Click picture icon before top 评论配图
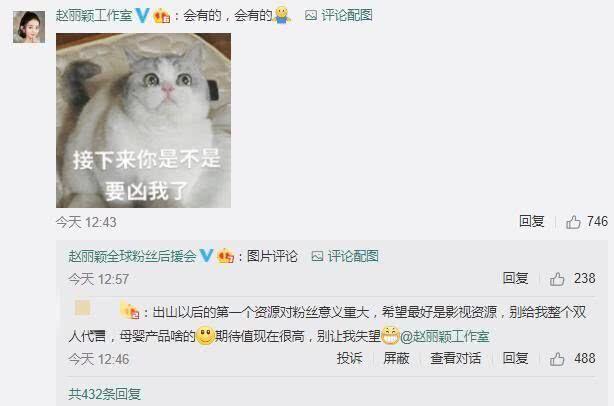The height and width of the screenshot is (406, 614). (x=311, y=16)
